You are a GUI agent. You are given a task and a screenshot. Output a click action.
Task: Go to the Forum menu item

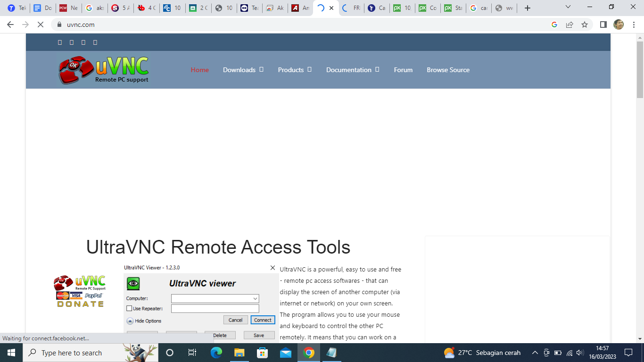click(x=403, y=70)
